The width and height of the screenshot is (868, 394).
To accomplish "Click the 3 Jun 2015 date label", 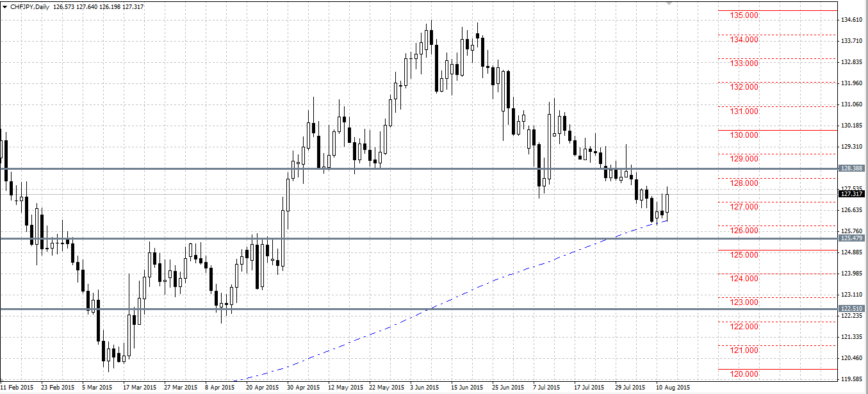I will point(425,388).
